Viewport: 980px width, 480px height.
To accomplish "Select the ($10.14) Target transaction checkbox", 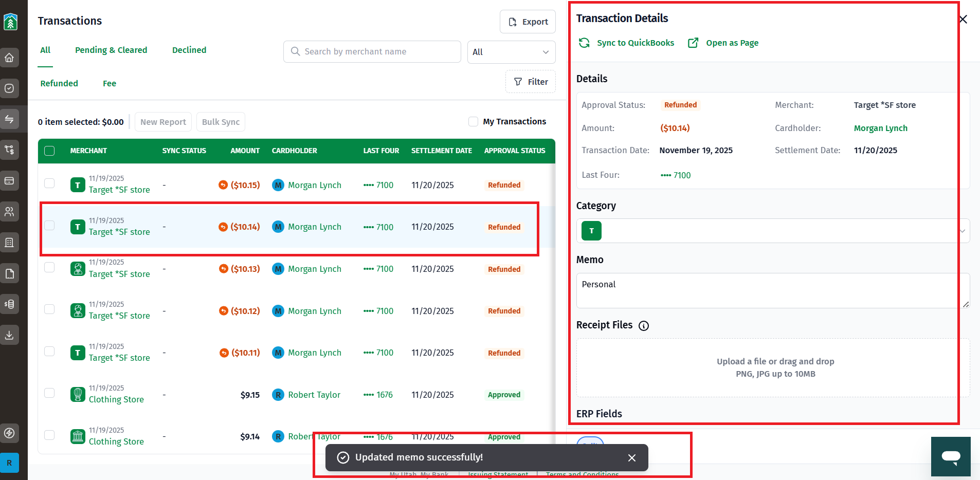I will (x=49, y=226).
